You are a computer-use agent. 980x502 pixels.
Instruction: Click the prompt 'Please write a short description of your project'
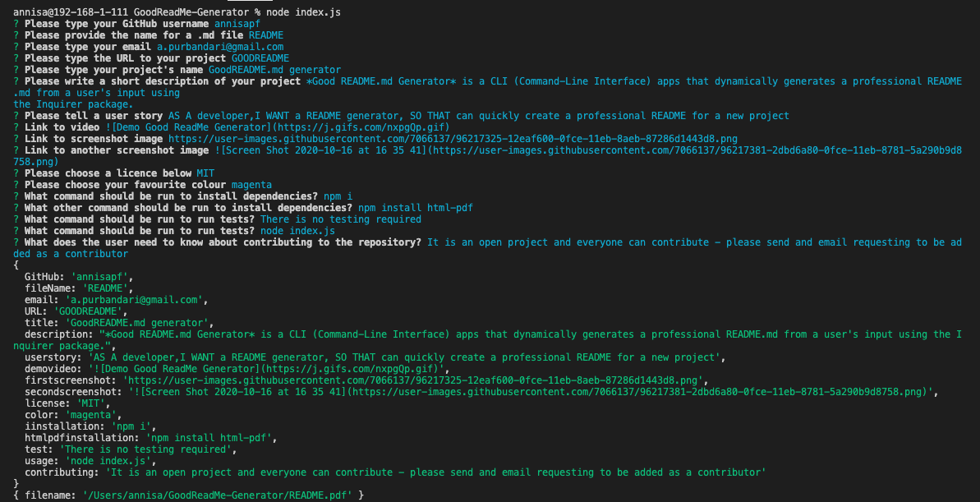pyautogui.click(x=163, y=81)
